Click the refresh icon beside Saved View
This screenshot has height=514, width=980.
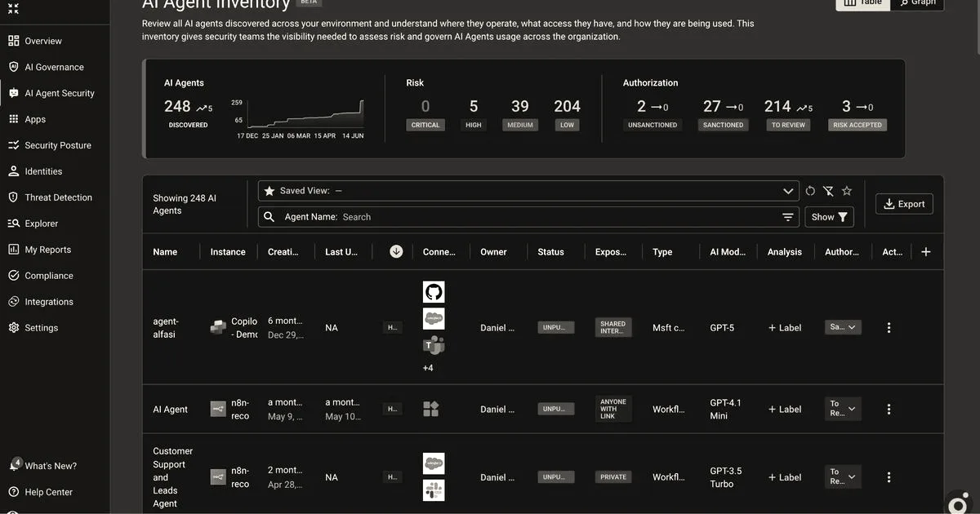pos(810,191)
